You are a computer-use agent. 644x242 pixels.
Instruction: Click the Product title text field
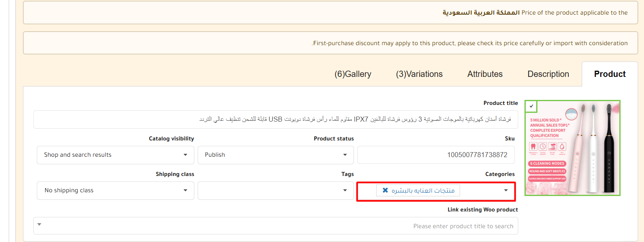point(276,120)
